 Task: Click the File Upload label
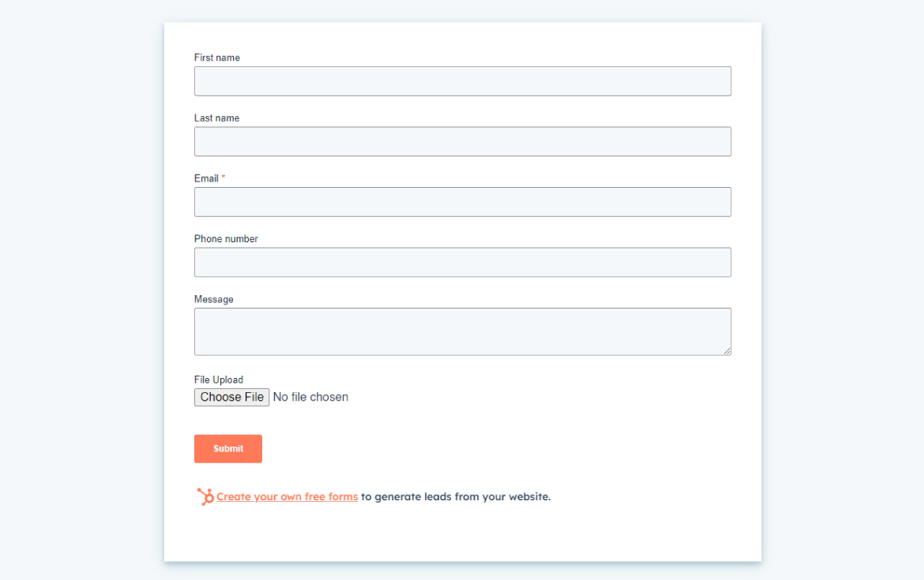(219, 380)
